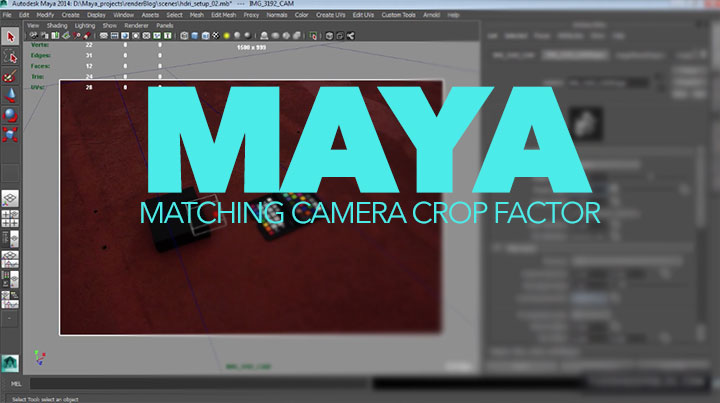Open the panel Show menu

[109, 26]
